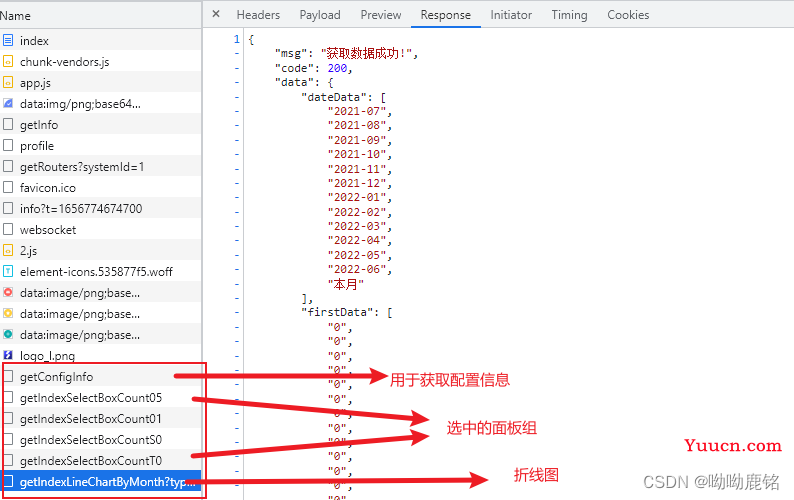Viewport: 794px width, 500px height.
Task: Click the script icon beside app.js
Action: click(8, 82)
